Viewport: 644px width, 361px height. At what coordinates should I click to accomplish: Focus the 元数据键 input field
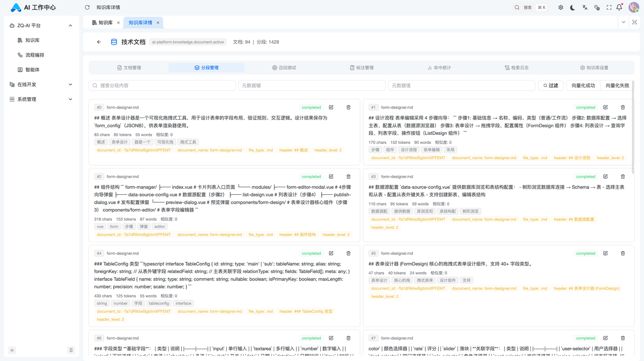pyautogui.click(x=312, y=85)
